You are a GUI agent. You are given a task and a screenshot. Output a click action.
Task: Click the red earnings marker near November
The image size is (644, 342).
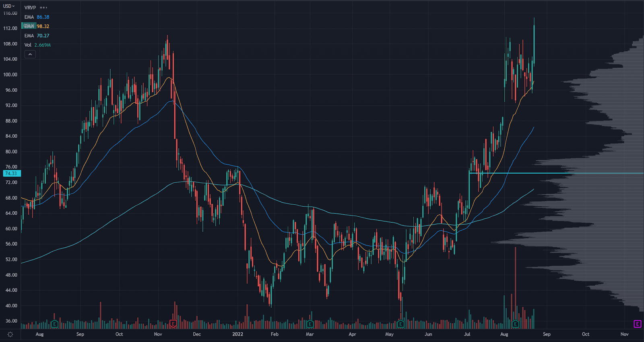[x=173, y=323]
